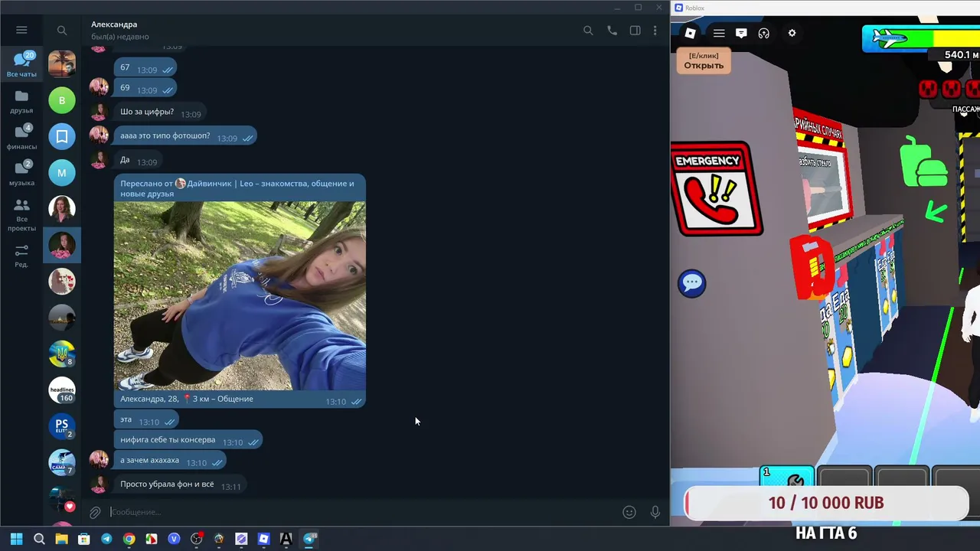Click the airplane flight progress bar
980x551 pixels.
tap(921, 38)
